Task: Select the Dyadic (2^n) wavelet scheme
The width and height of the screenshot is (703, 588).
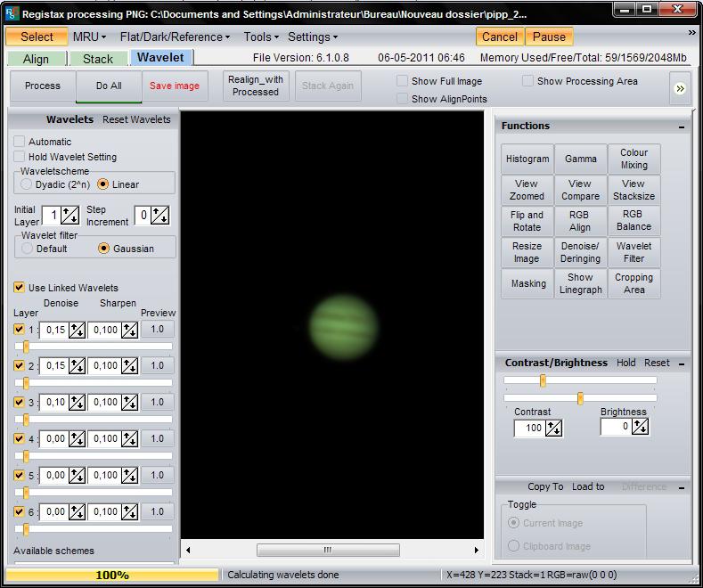Action: [26, 184]
